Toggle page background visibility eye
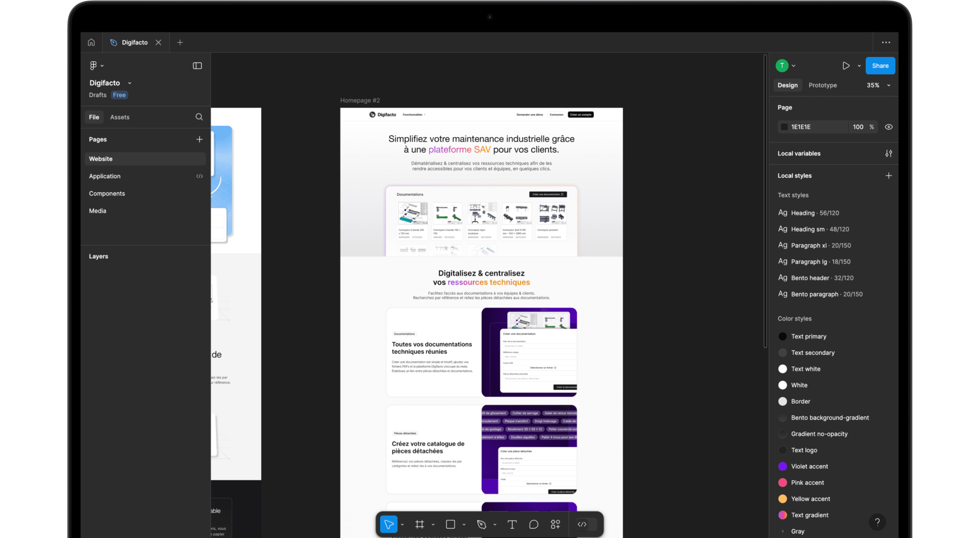980x538 pixels. click(x=888, y=126)
